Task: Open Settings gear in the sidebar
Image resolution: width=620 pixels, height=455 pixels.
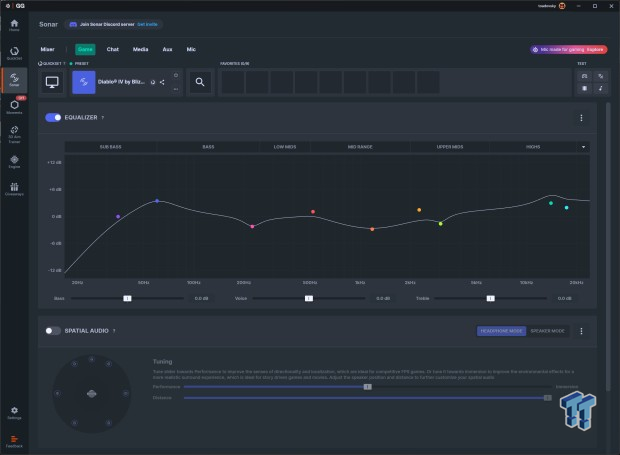Action: click(14, 413)
